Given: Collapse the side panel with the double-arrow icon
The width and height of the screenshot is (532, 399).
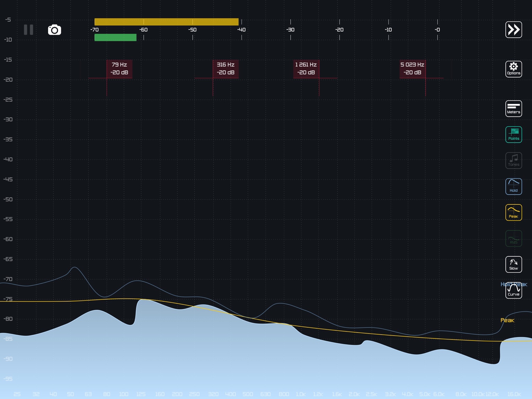Looking at the screenshot, I should pos(514,29).
